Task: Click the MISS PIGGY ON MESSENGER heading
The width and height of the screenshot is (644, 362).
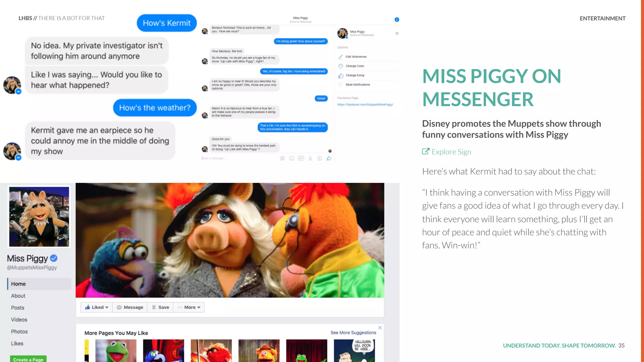Action: [491, 88]
